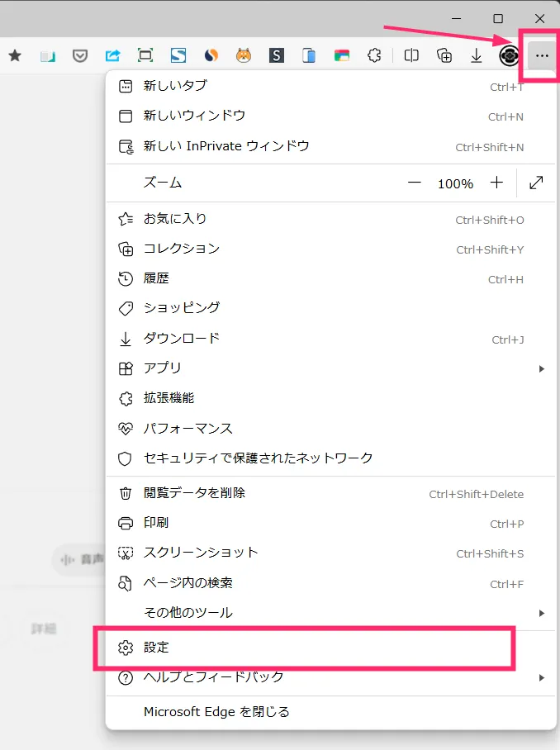Open ダウンロード menu item
The image size is (560, 750).
(x=330, y=339)
